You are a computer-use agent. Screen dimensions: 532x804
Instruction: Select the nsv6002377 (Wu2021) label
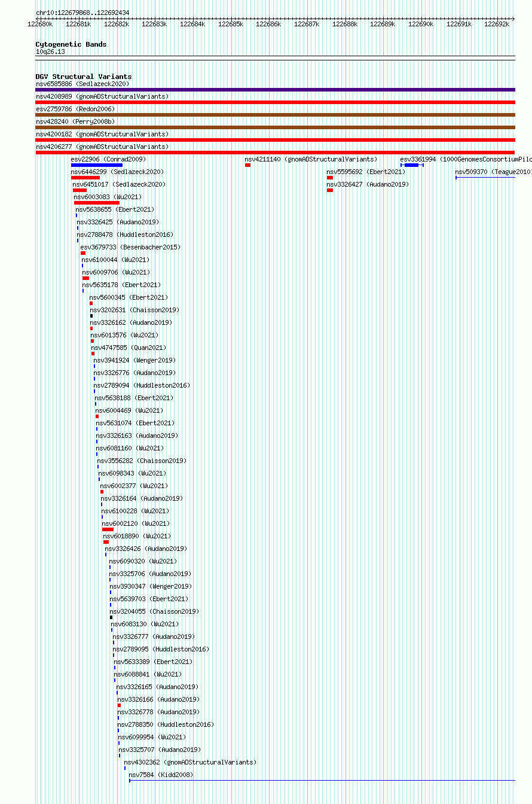click(134, 486)
